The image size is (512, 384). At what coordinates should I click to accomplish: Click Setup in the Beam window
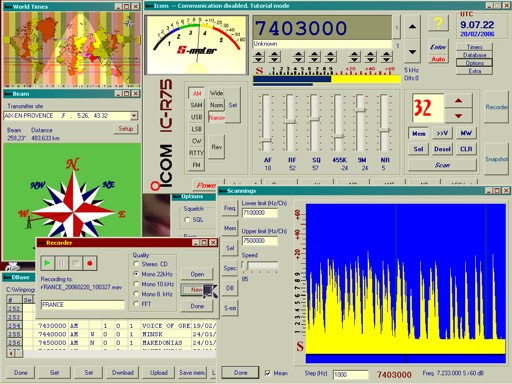(x=126, y=129)
